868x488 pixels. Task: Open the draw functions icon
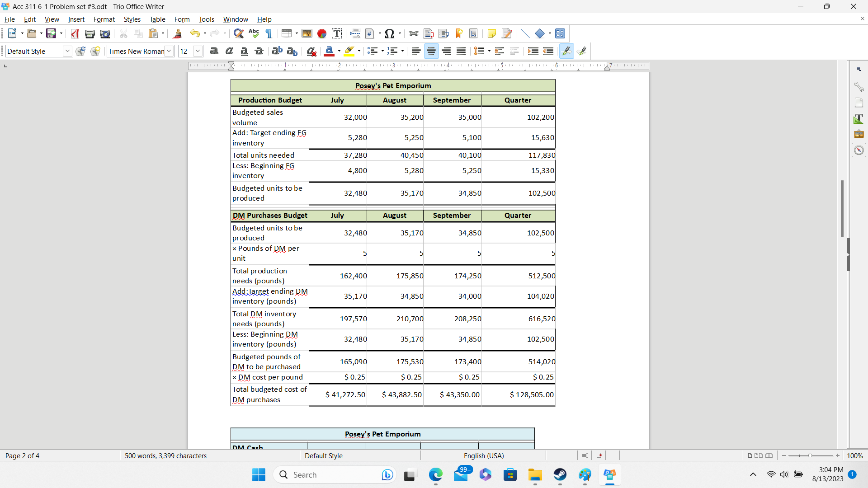[x=560, y=33]
